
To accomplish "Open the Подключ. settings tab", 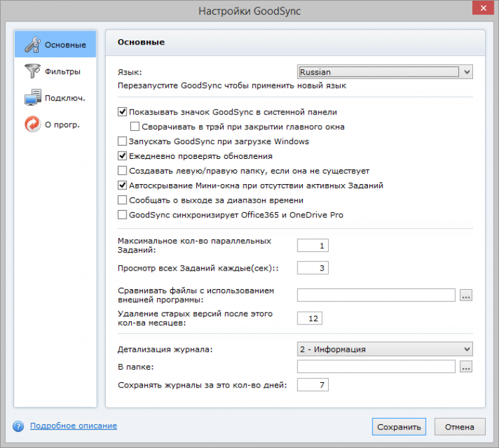I will click(x=65, y=98).
